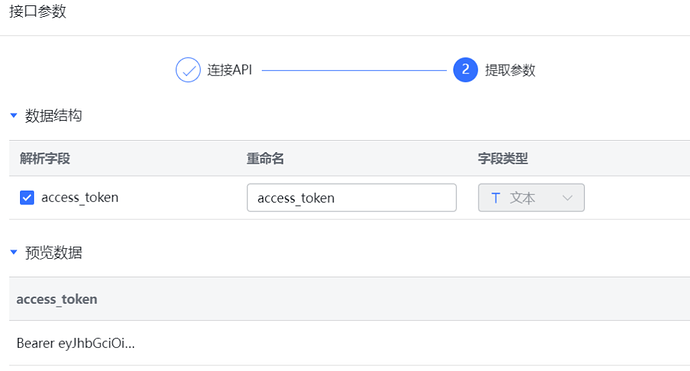Screen dimensions: 690x371
Task: Click the 数据结构 section heading
Action: 53,116
